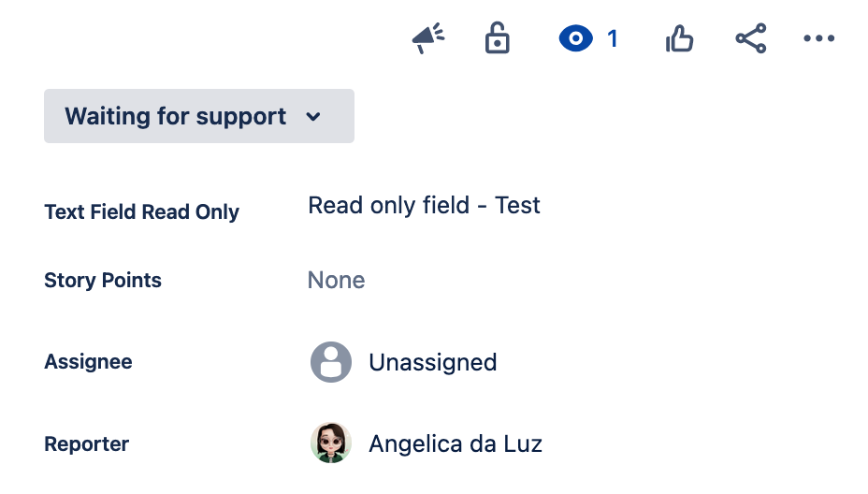The image size is (868, 494).
Task: Open the Waiting for support status dropdown
Action: pyautogui.click(x=198, y=116)
